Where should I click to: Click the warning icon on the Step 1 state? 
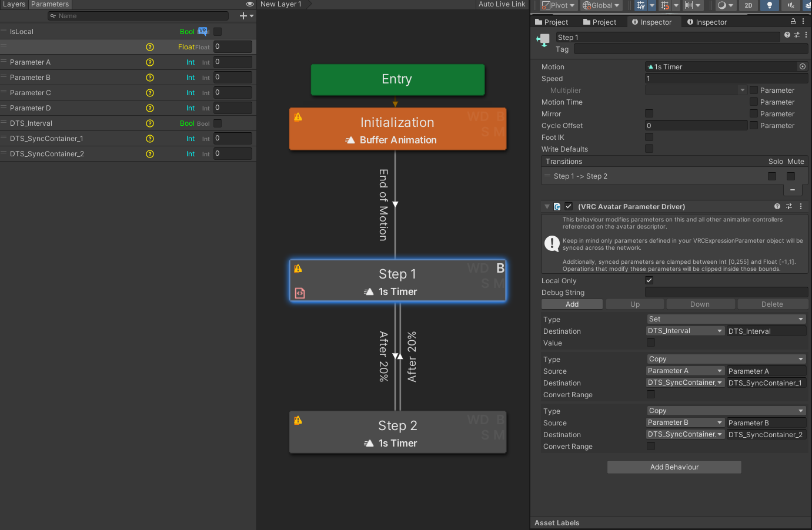(298, 269)
